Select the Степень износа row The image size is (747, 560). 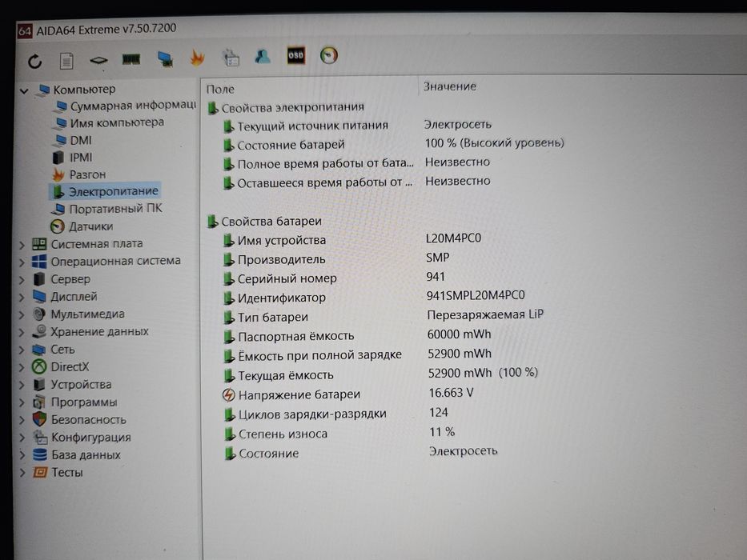[x=339, y=434]
